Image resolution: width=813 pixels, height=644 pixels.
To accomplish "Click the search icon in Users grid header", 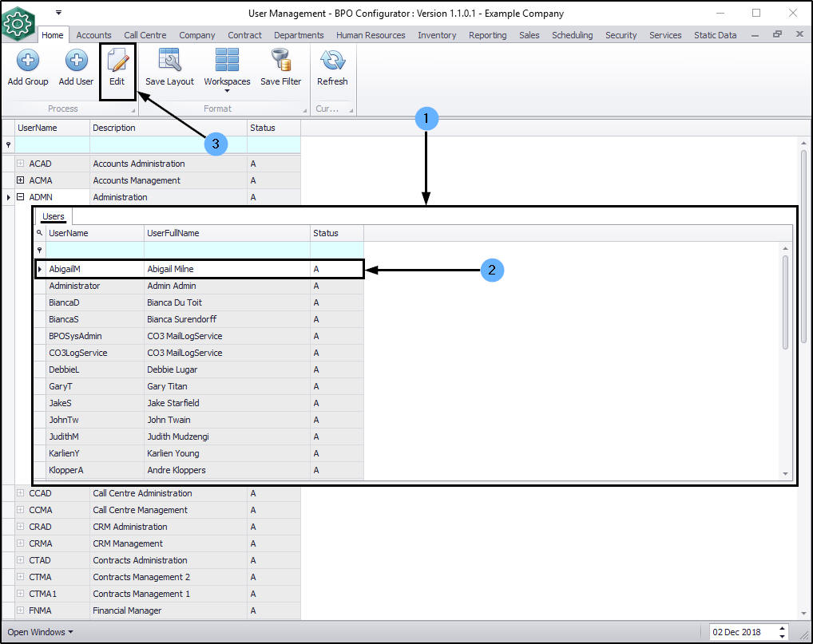I will [39, 233].
